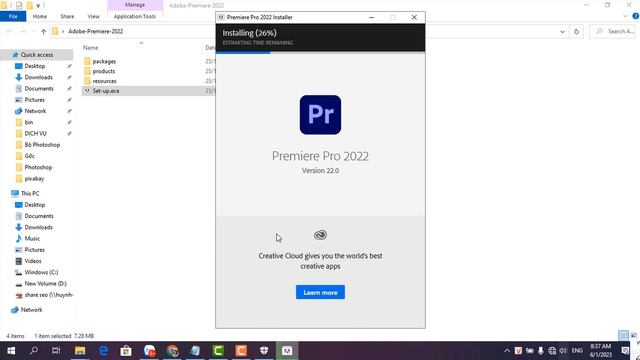
Task: Select the Set-up.exe file
Action: coord(105,91)
